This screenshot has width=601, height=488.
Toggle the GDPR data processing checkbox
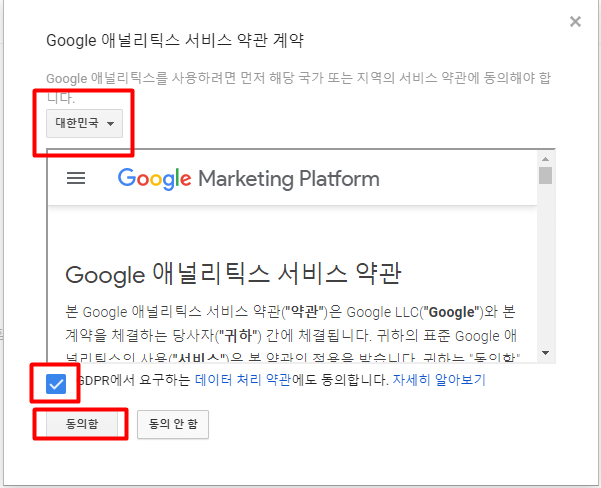pyautogui.click(x=56, y=384)
